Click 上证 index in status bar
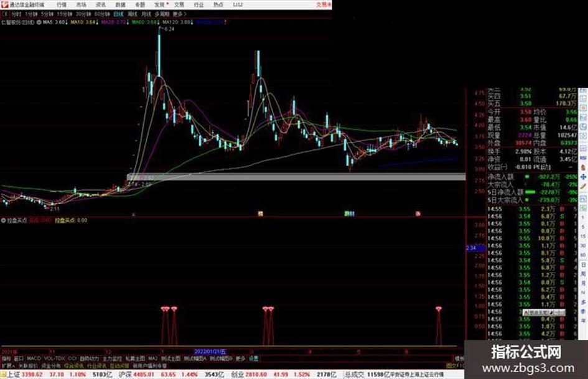This screenshot has width=588, height=379. tap(14, 375)
